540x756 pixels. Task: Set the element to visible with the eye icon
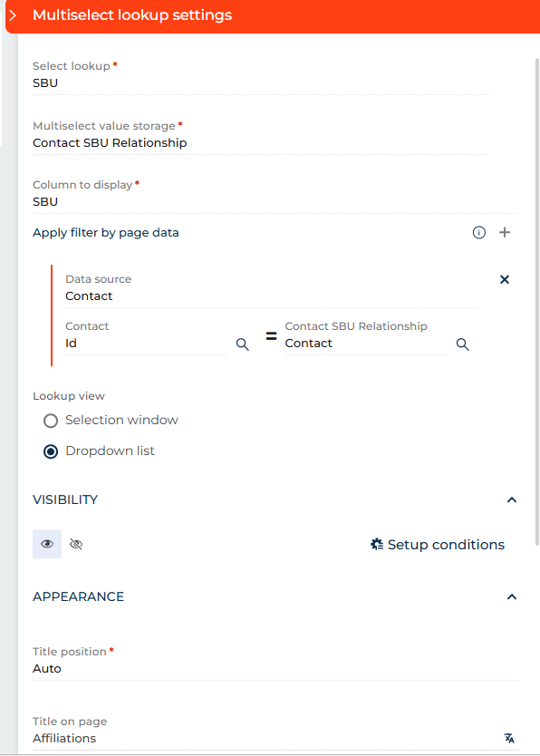47,544
